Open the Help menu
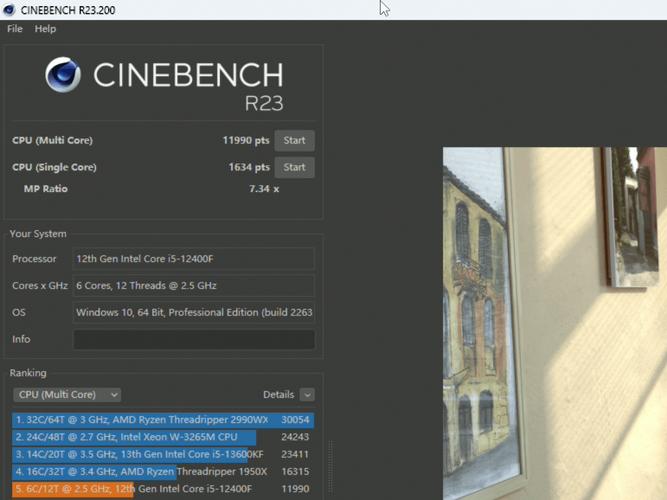Viewport: 667px width, 500px height. point(45,29)
